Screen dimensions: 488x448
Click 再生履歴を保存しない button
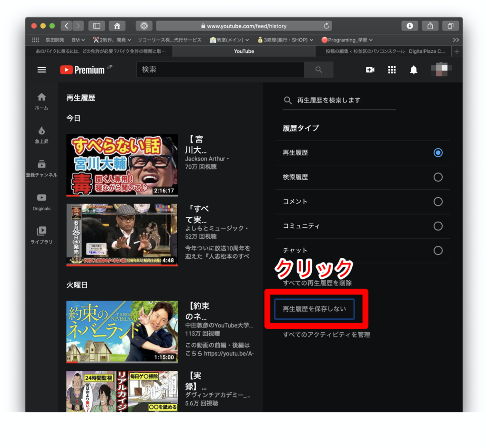(314, 309)
